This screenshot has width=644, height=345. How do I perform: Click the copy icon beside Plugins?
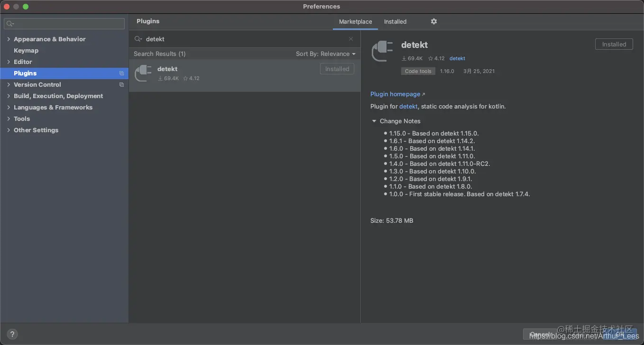point(121,73)
